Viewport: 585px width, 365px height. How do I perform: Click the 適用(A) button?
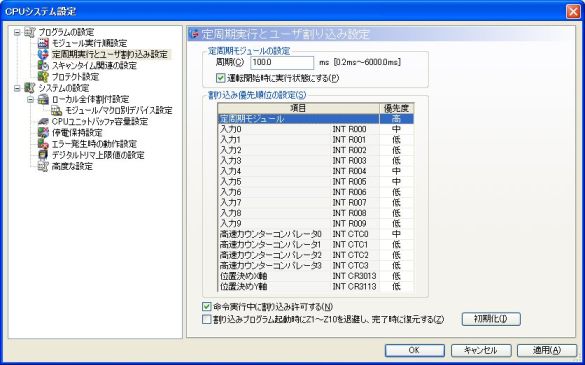(x=547, y=350)
